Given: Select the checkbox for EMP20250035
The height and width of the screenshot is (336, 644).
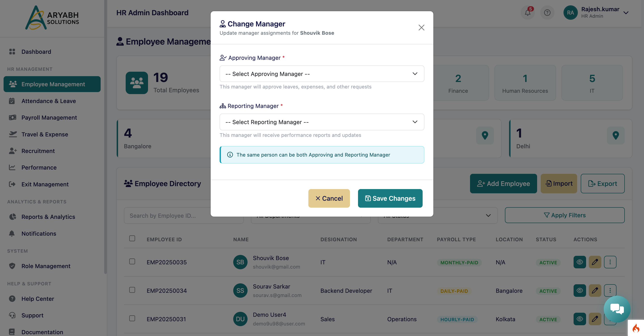Looking at the screenshot, I should click(132, 261).
